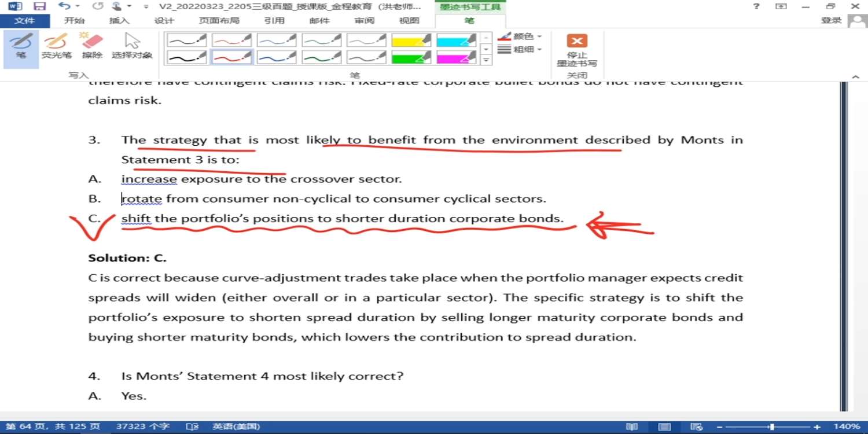Switch to Print Layout view
Image resolution: width=868 pixels, height=434 pixels.
coord(665,426)
